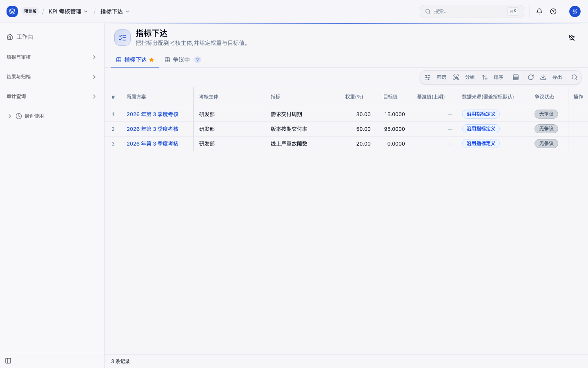588x368 pixels.
Task: Open KPI 考核管理 breadcrumb dropdown
Action: (x=68, y=11)
